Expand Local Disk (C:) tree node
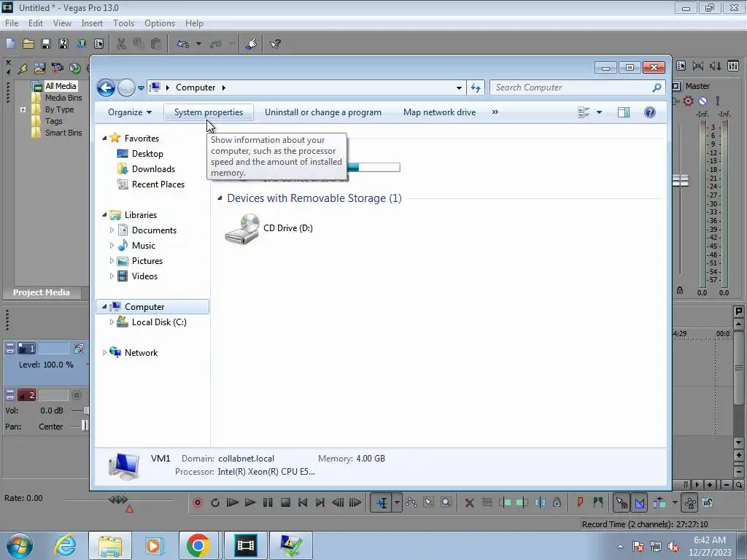The image size is (747, 560). click(112, 322)
